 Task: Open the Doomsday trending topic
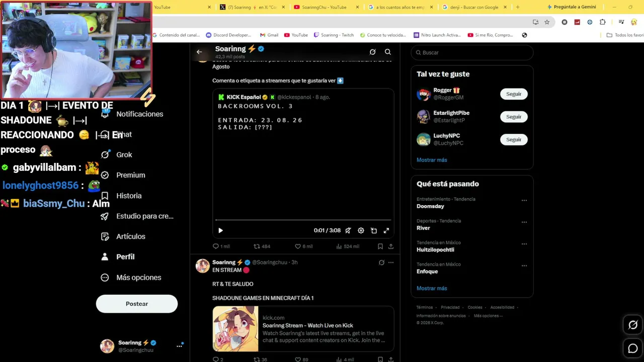click(x=430, y=206)
